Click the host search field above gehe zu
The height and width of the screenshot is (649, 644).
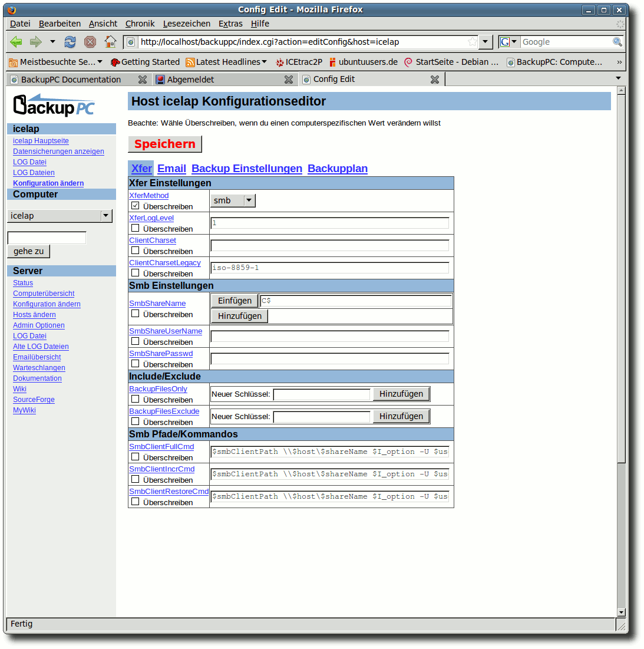coord(47,238)
